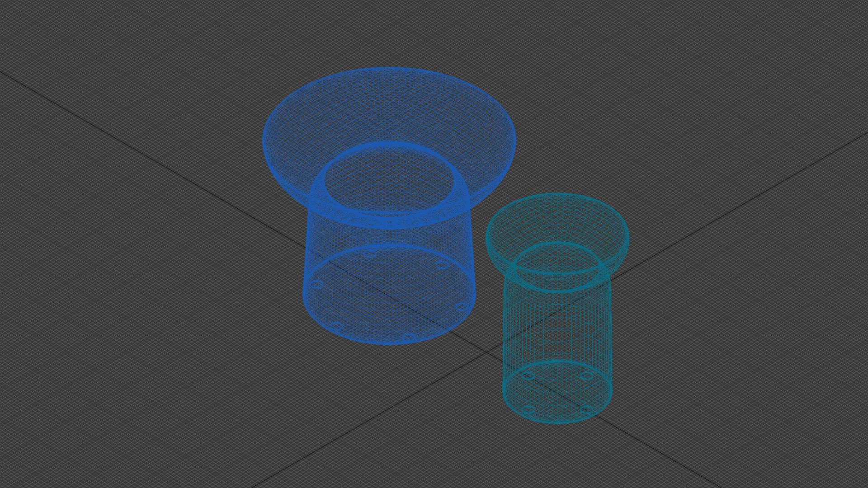The image size is (868, 488).
Task: Select the large blue wireframe object
Action: tap(389, 206)
